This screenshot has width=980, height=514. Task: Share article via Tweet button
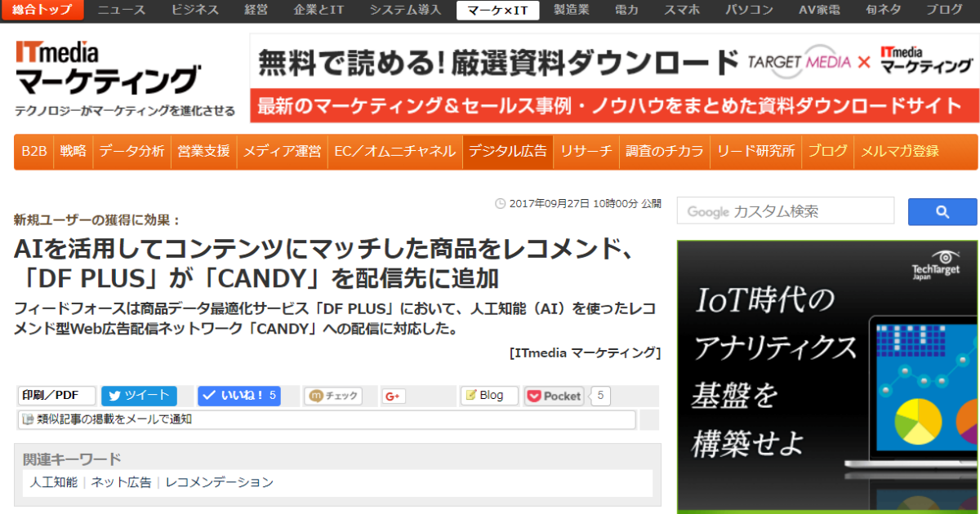coord(139,396)
